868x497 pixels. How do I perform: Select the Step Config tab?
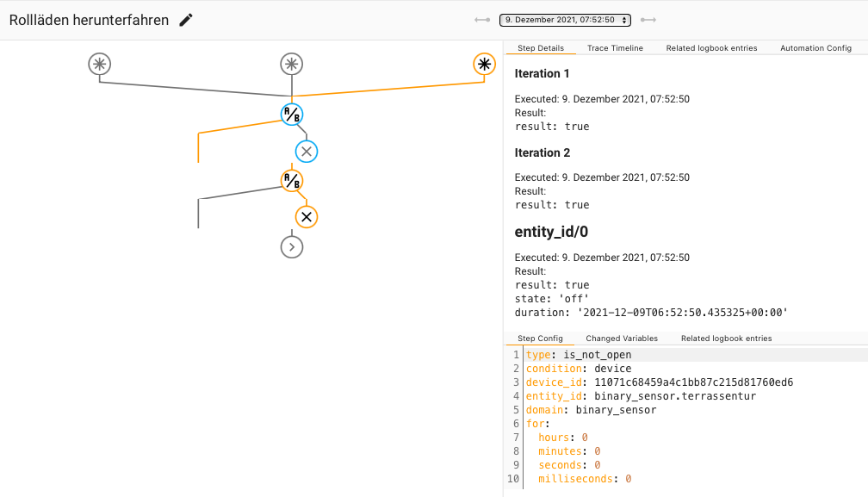point(540,339)
